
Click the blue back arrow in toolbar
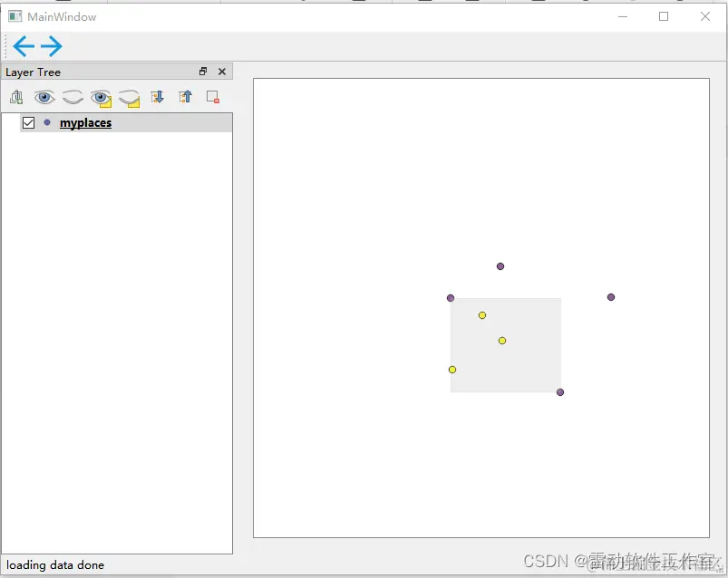[24, 46]
